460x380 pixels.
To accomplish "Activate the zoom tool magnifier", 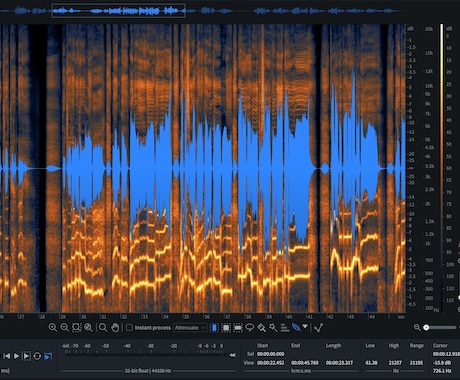I will [x=103, y=327].
